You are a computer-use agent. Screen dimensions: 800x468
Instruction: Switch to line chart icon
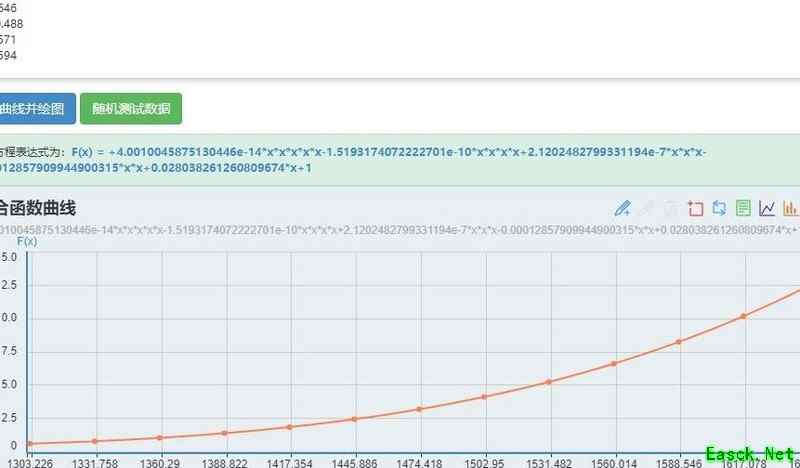[767, 208]
